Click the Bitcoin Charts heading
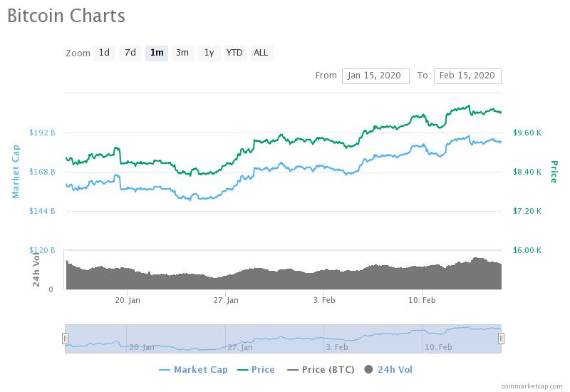This screenshot has width=570, height=392. click(66, 16)
